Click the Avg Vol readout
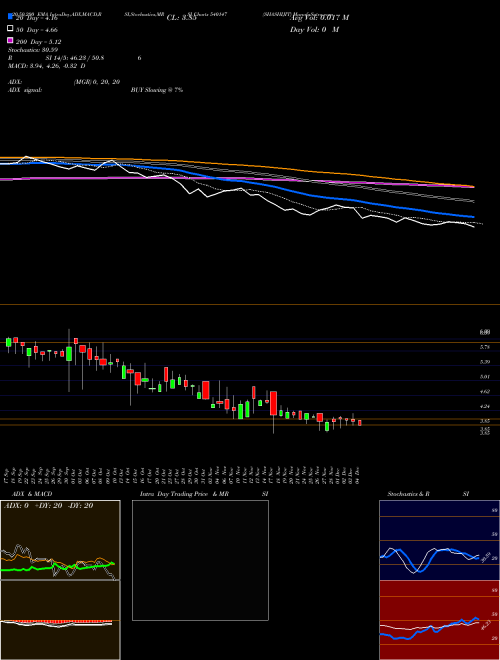This screenshot has height=660, width=500. pos(319,18)
